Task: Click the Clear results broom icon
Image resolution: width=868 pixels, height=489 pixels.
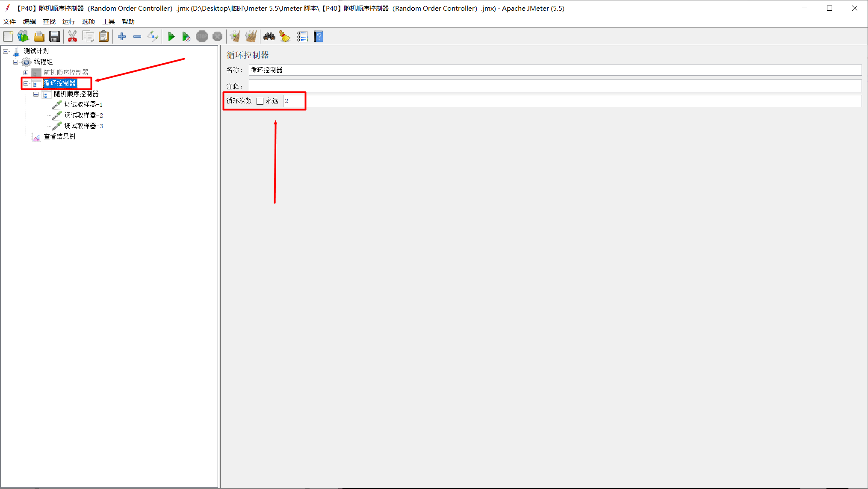Action: click(235, 37)
